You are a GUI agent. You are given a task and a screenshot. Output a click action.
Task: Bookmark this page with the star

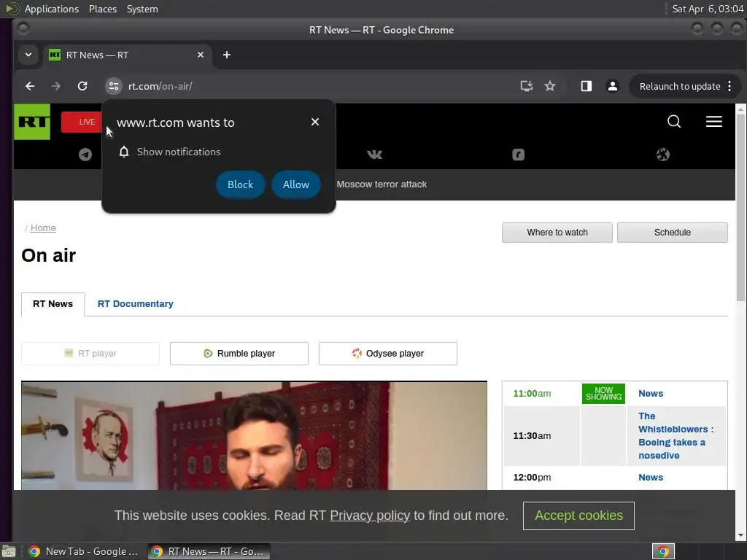click(550, 86)
